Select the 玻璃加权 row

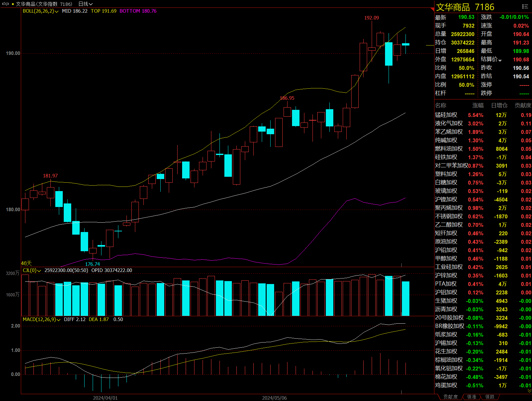pos(483,191)
